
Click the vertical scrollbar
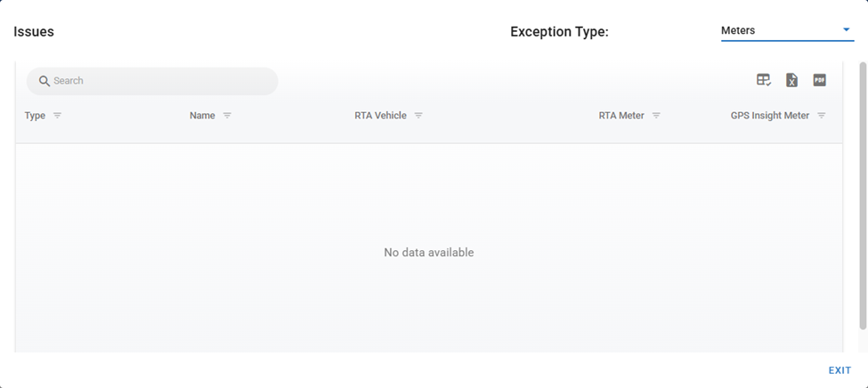[x=862, y=196]
